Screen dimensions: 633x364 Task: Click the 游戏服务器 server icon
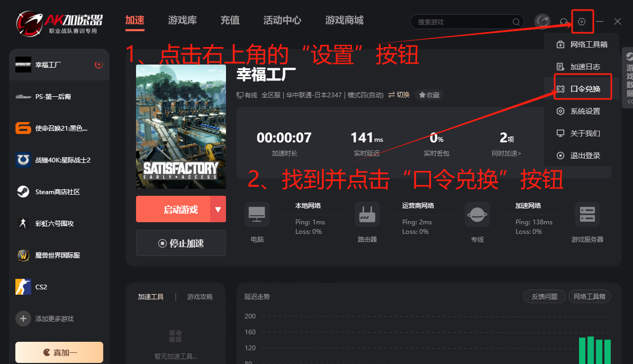pyautogui.click(x=587, y=214)
